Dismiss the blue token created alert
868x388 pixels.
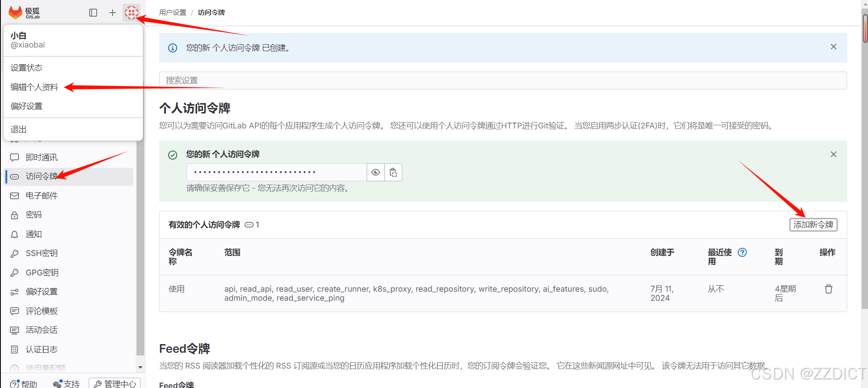click(834, 47)
